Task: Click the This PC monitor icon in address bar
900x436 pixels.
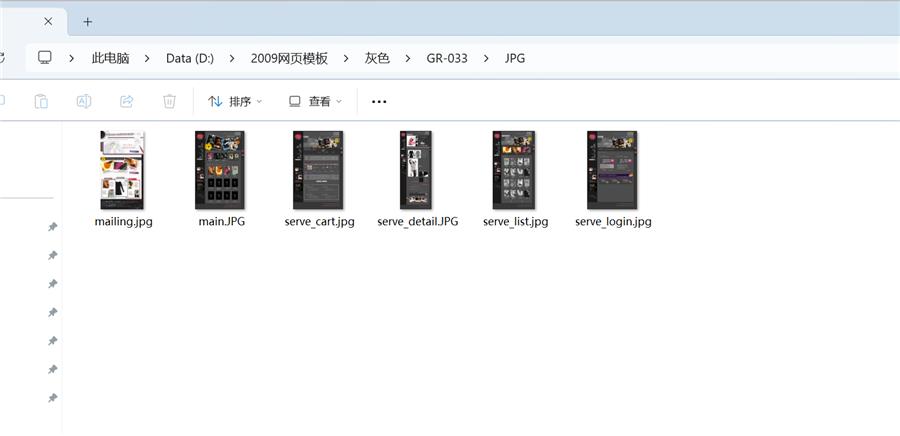Action: 45,57
